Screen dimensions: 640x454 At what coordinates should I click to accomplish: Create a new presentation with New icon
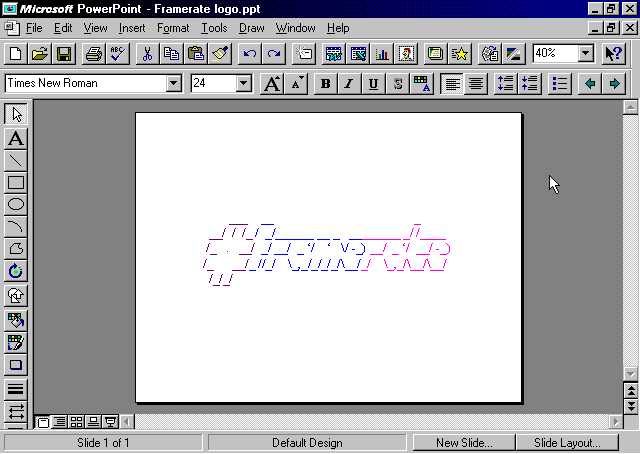(16, 53)
